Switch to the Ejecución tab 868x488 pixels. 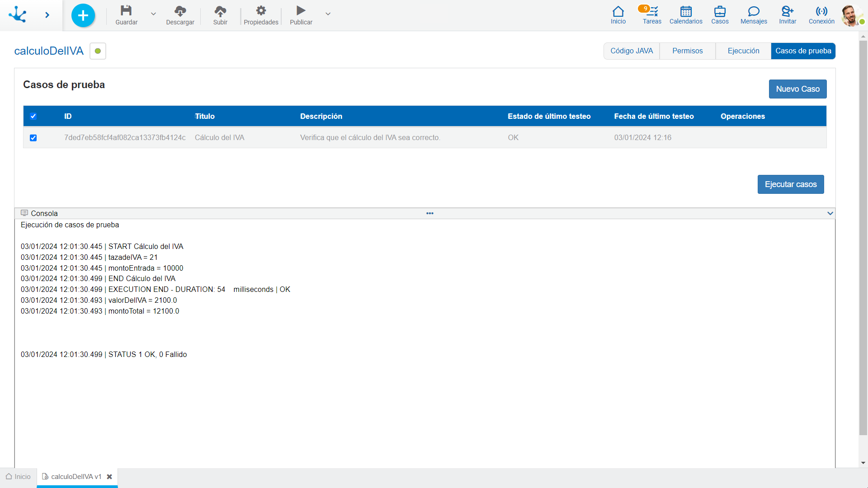click(743, 51)
